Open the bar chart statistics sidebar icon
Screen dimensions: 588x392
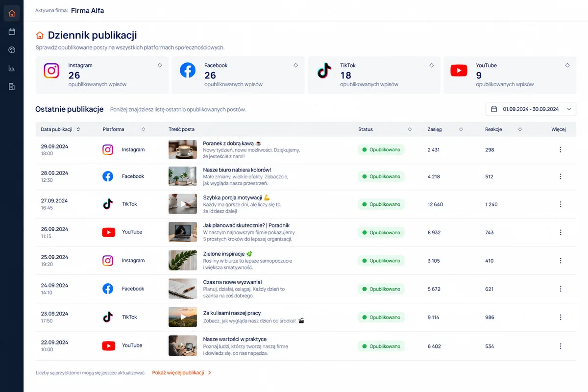coord(12,68)
